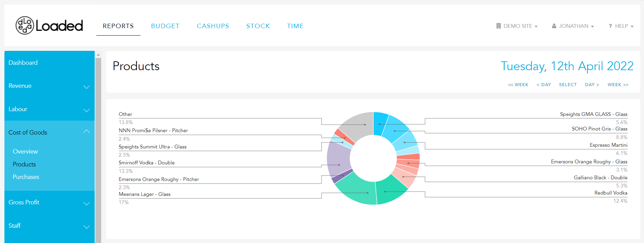This screenshot has width=644, height=243.
Task: Click the Meenans Lager - Glass label
Action: click(145, 194)
